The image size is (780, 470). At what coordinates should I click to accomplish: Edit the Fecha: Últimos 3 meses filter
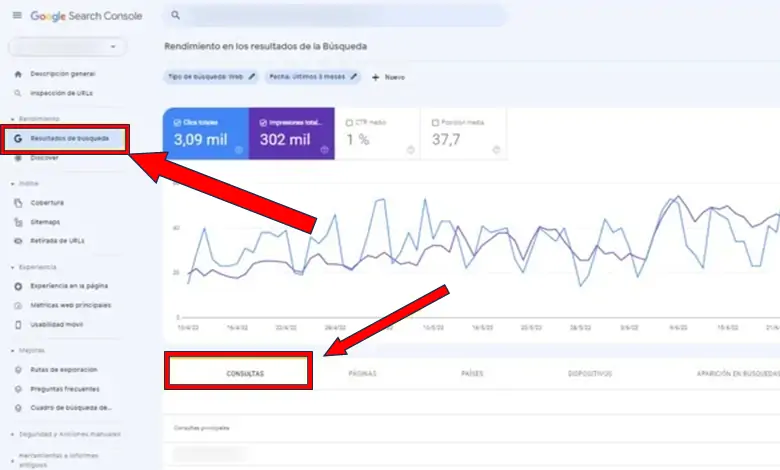[313, 77]
